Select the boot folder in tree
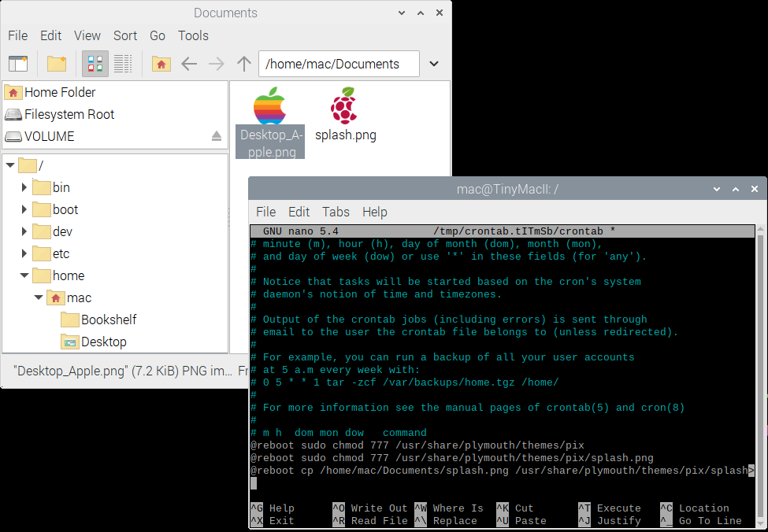 pyautogui.click(x=55, y=209)
